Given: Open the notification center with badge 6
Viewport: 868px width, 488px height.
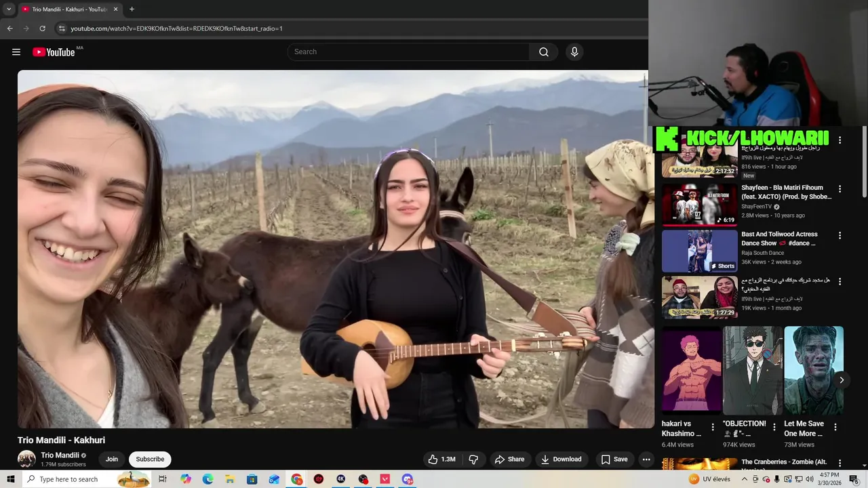Looking at the screenshot, I should [854, 479].
